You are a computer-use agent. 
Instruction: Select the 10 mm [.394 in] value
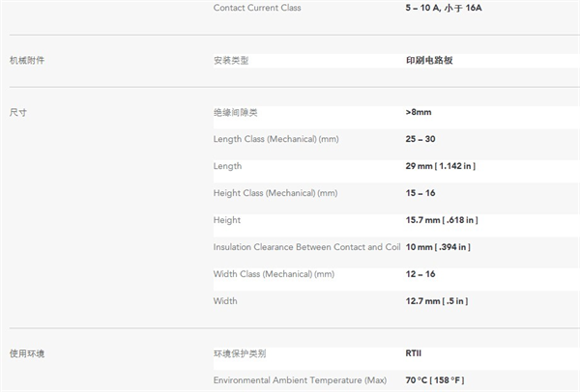(439, 247)
